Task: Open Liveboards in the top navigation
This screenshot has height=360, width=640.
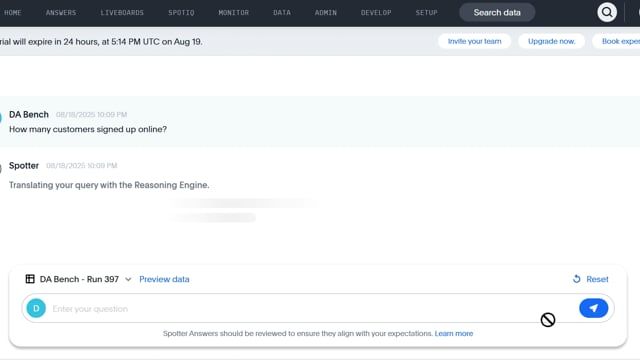Action: coord(122,13)
